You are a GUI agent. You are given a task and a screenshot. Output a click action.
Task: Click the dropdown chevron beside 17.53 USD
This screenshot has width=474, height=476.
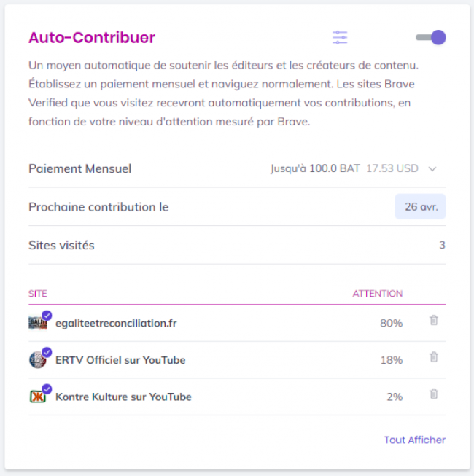[432, 169]
